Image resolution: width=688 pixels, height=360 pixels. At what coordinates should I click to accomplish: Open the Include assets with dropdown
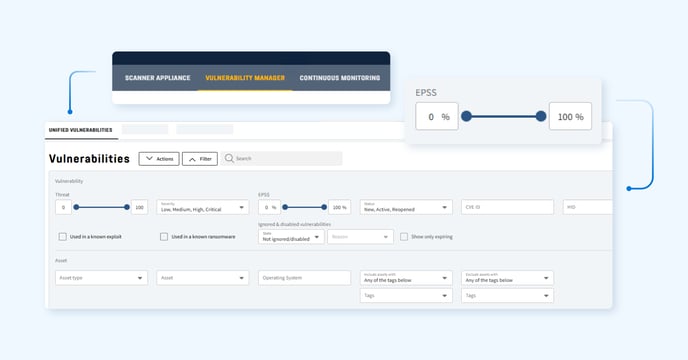(406, 278)
